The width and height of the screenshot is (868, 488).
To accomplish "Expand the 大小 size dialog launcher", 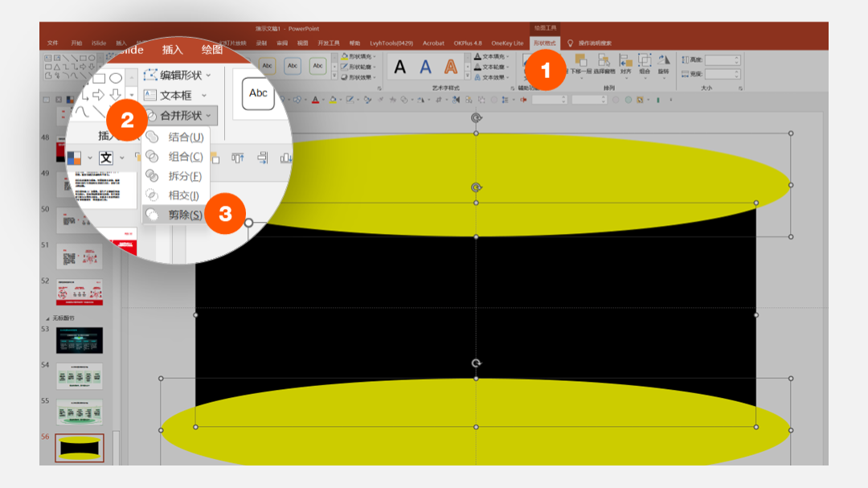I will tap(740, 88).
